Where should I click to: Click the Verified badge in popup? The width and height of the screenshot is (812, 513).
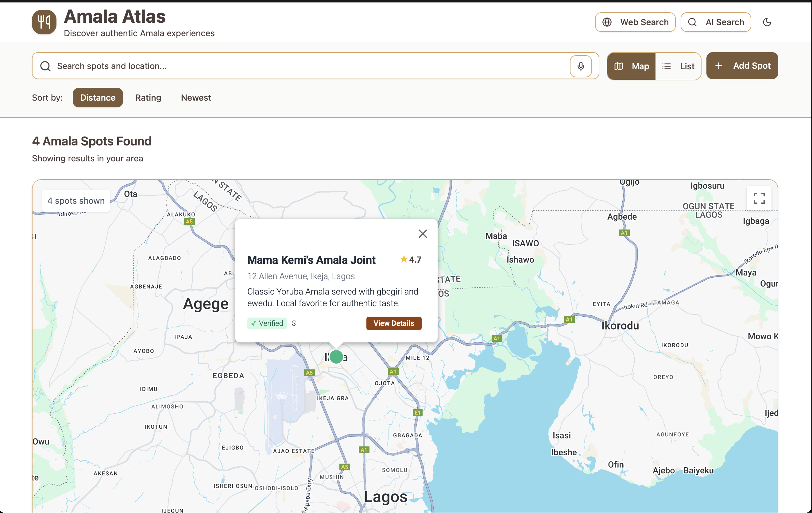click(x=267, y=323)
